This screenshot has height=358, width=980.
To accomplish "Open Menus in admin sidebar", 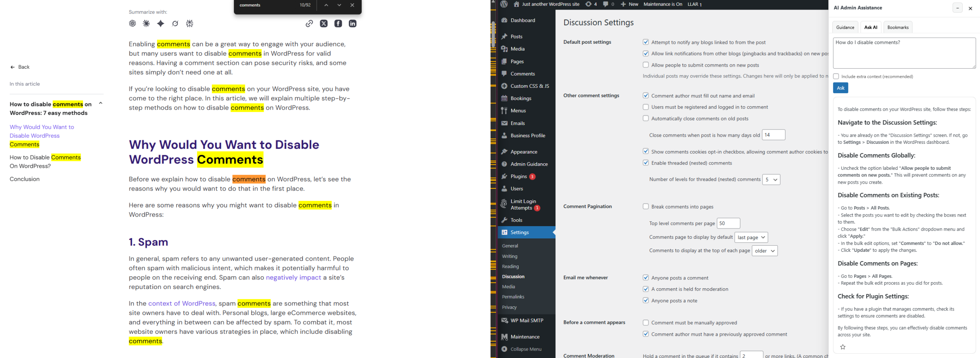I will [526, 110].
